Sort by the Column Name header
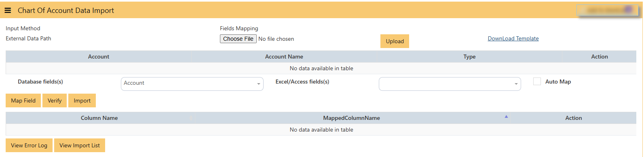The width and height of the screenshot is (644, 157). (99, 118)
